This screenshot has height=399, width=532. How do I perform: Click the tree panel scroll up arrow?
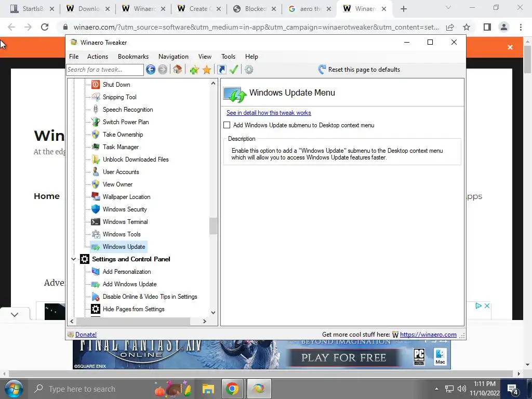tap(213, 83)
